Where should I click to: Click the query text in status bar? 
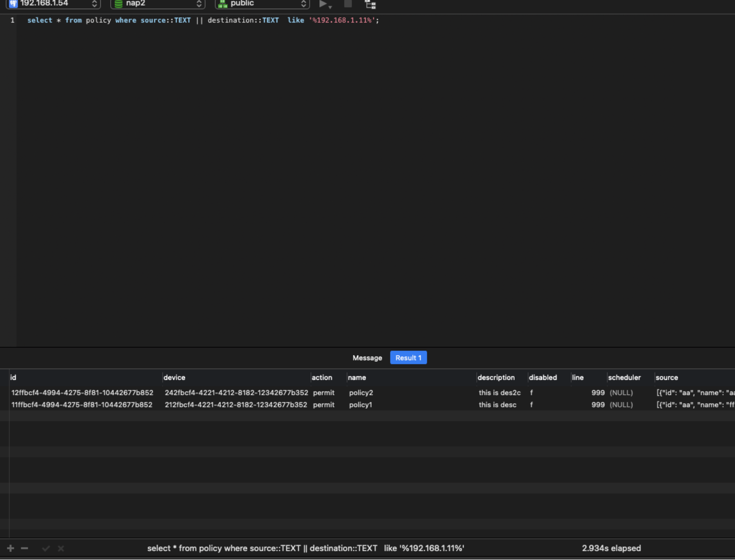point(306,548)
